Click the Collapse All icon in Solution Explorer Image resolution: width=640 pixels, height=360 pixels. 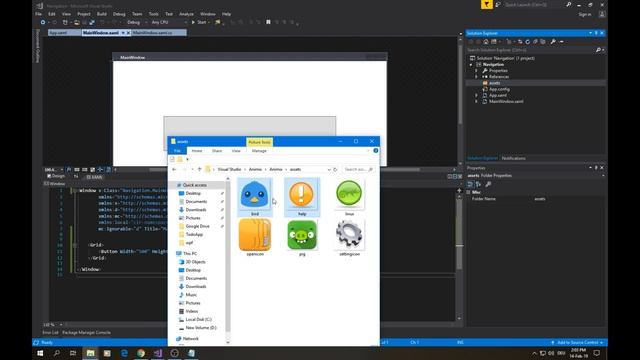tap(535, 42)
